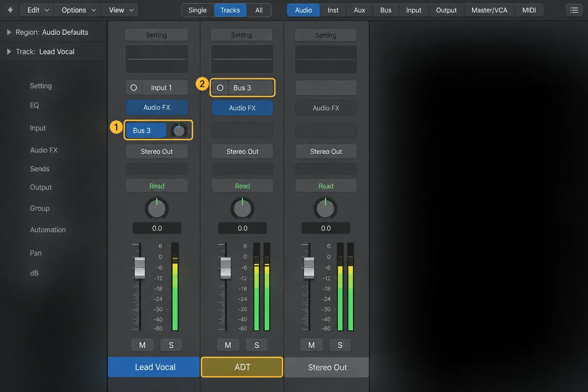Click Lead Vocal EQ thumbnail display

157,59
